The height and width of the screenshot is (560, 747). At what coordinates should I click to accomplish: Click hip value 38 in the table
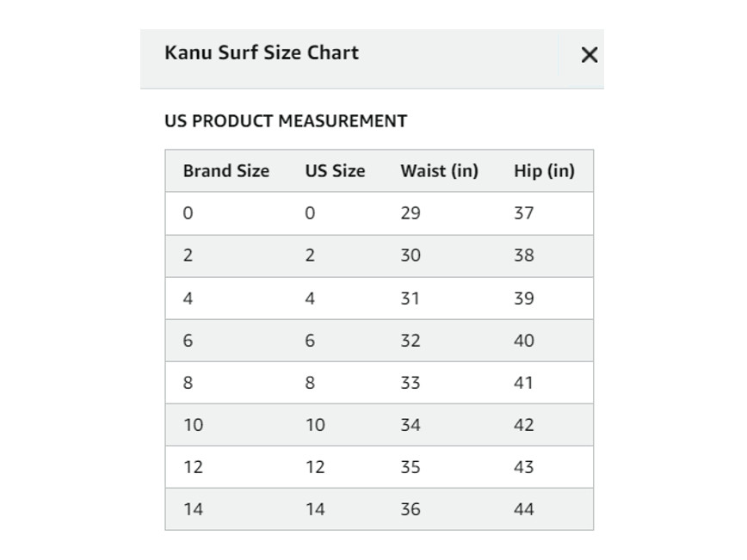[524, 255]
